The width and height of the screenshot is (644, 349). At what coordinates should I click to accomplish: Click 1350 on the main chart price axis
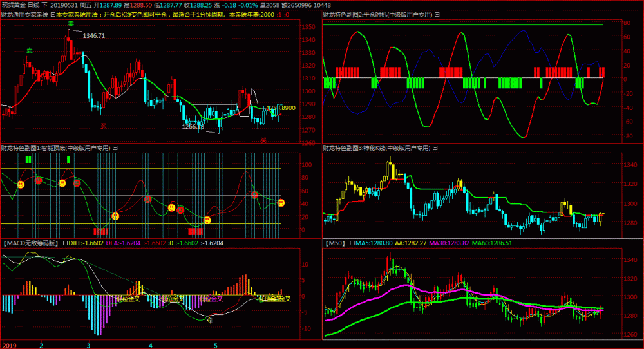308,27
